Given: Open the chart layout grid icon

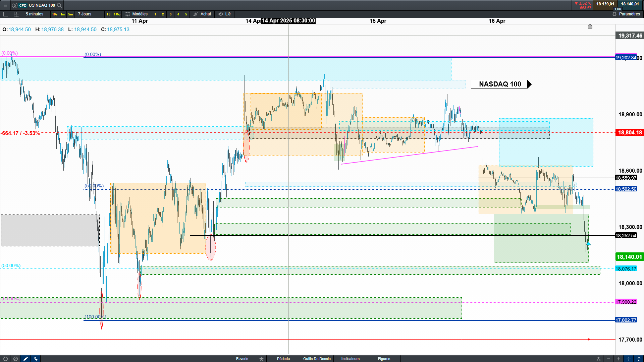Looking at the screenshot, I should coord(16,14).
